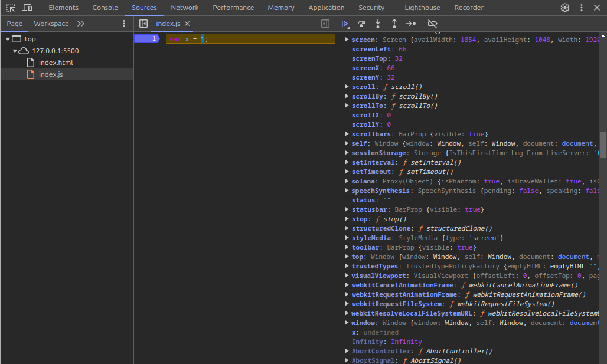Image resolution: width=607 pixels, height=364 pixels.
Task: Click line number 1 breakpoint marker
Action: 146,39
